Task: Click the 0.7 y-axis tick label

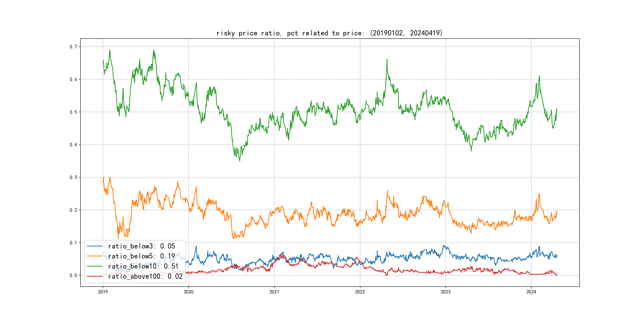Action: pos(73,47)
